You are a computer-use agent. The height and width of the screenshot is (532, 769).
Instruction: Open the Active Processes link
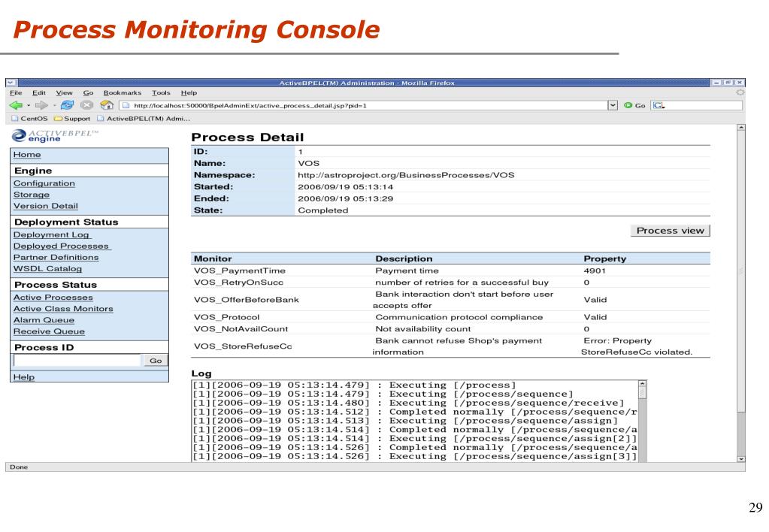[53, 298]
